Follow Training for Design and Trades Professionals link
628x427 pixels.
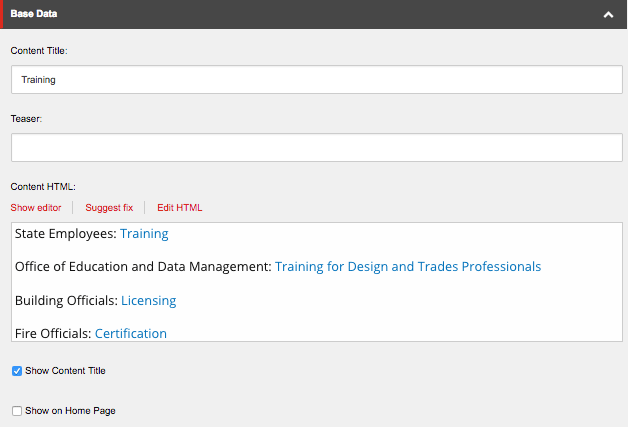click(x=407, y=267)
